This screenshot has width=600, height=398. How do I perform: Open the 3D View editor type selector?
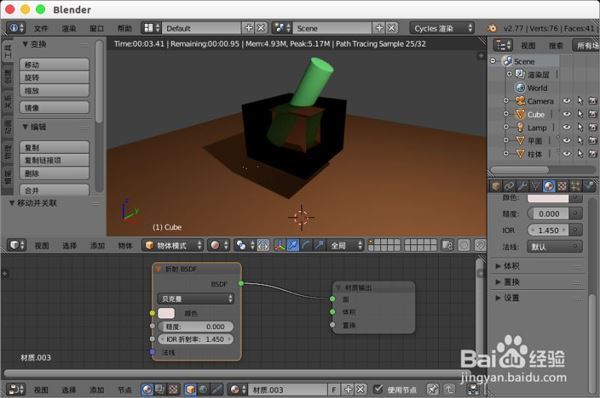point(16,245)
